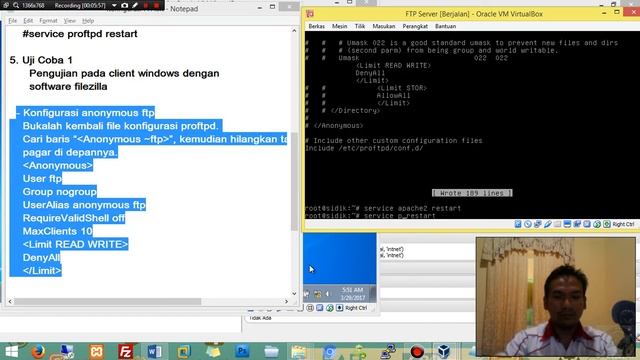Click the display icon in FTP Server status bar
The width and height of the screenshot is (640, 360).
567,224
